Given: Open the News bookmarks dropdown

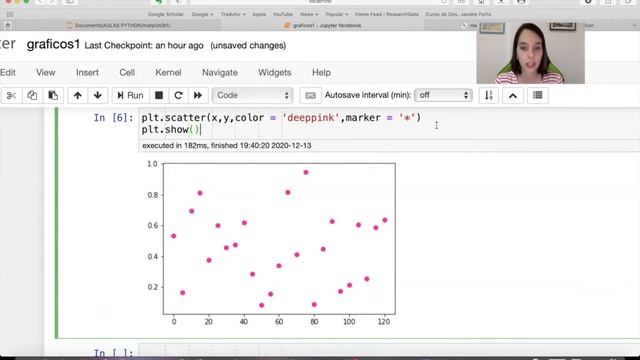Looking at the screenshot, I should [309, 14].
